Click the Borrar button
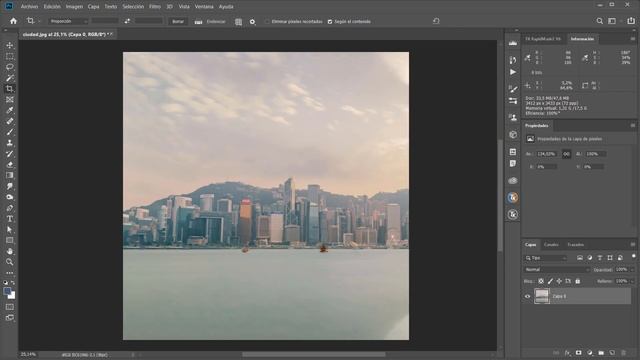 [178, 21]
